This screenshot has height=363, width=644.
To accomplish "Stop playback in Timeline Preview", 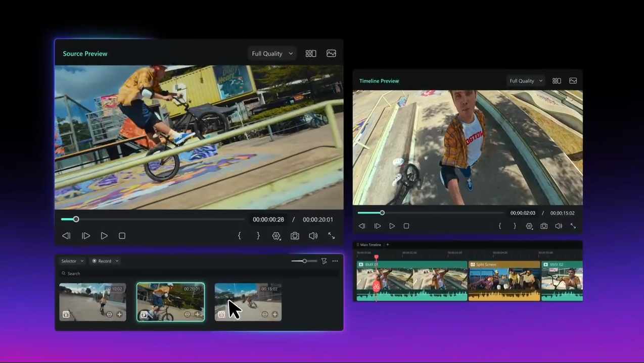I will [406, 226].
